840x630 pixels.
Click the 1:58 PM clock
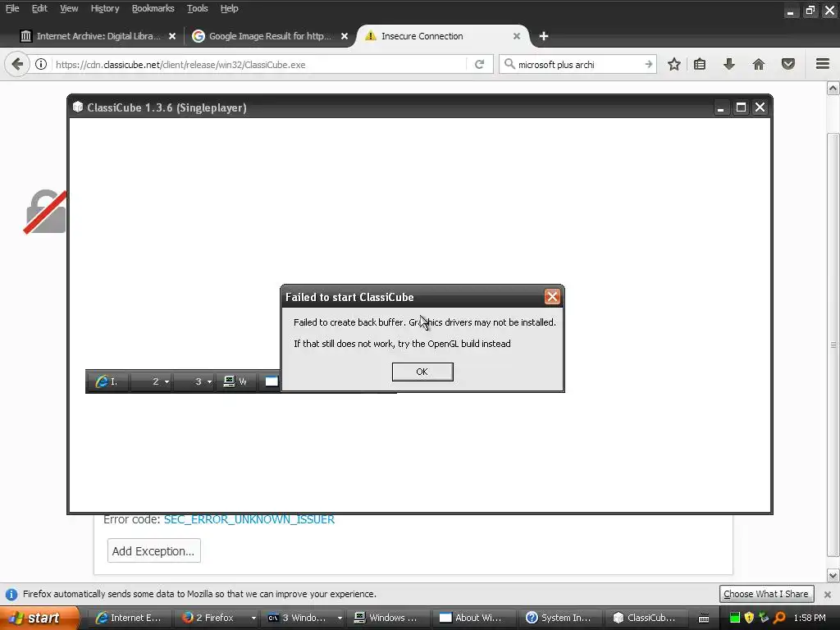pyautogui.click(x=810, y=618)
